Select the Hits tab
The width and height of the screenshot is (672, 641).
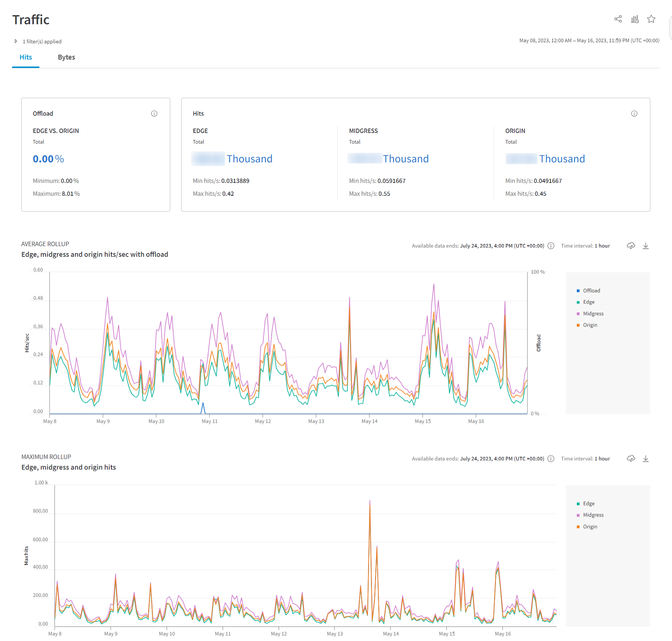26,57
